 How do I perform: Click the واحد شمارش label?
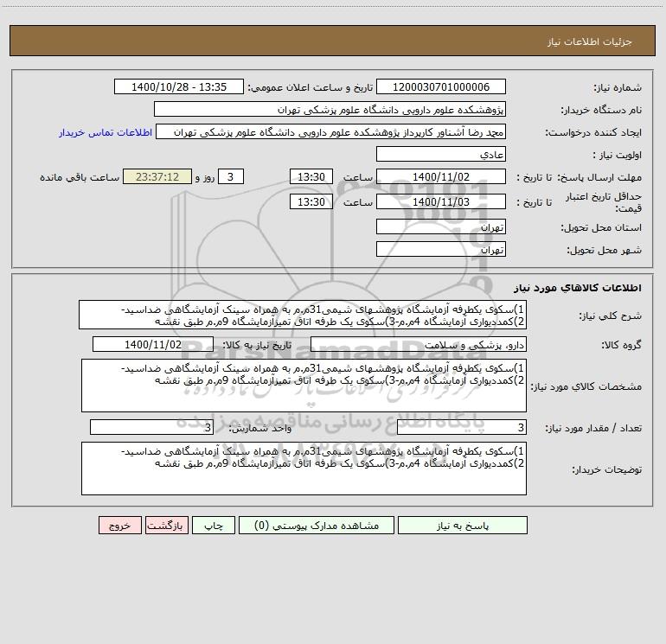pos(260,428)
